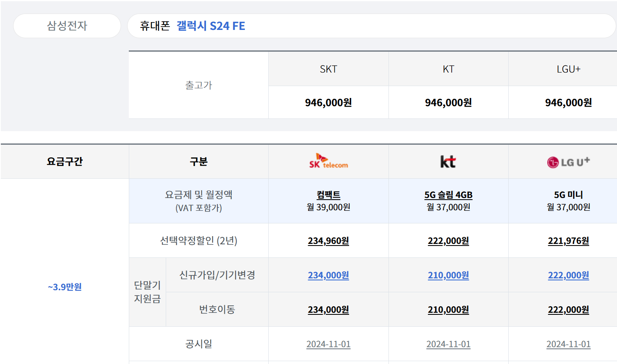Click the kt carrier logo
The width and height of the screenshot is (617, 364).
(x=448, y=162)
